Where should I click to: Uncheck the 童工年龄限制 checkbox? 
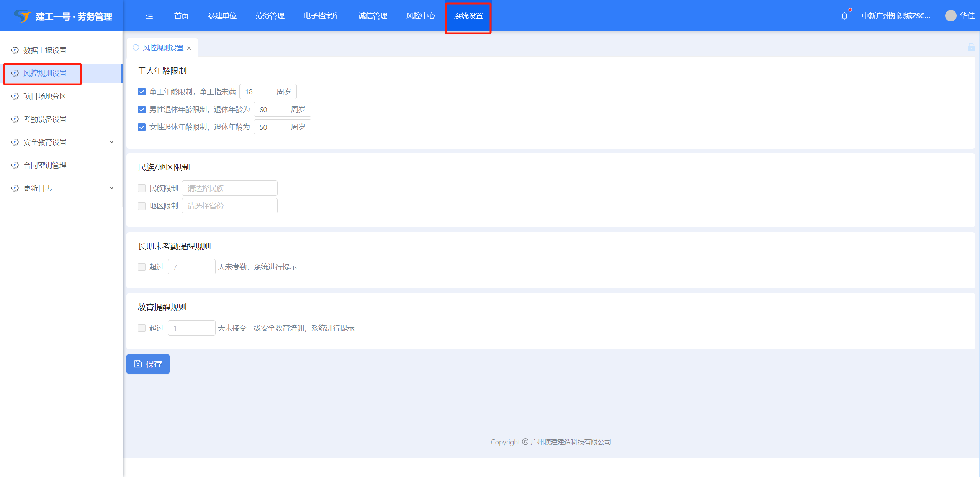tap(142, 92)
